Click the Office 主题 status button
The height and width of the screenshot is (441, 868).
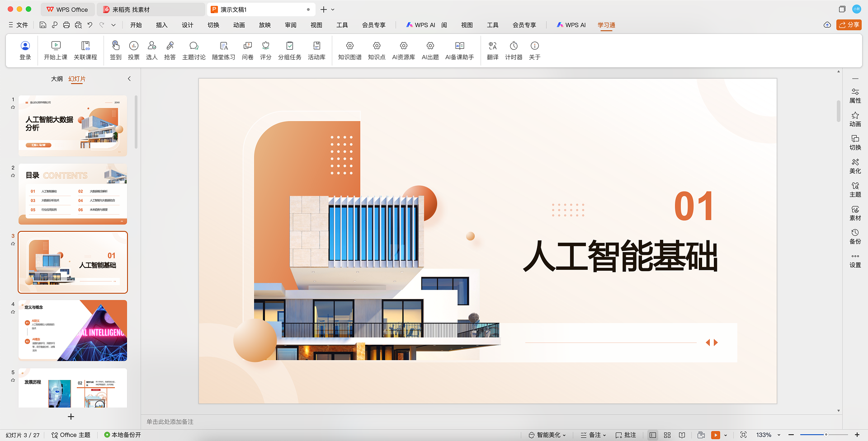pyautogui.click(x=71, y=435)
